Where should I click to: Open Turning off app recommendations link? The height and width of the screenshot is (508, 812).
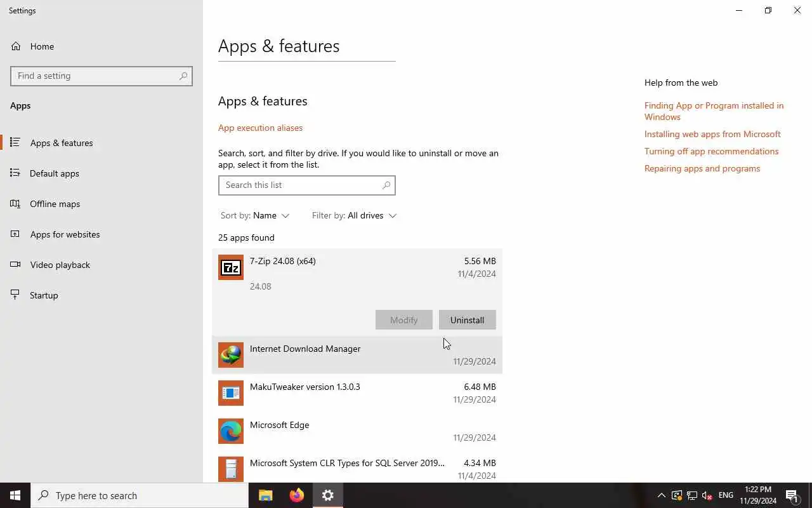coord(711,151)
